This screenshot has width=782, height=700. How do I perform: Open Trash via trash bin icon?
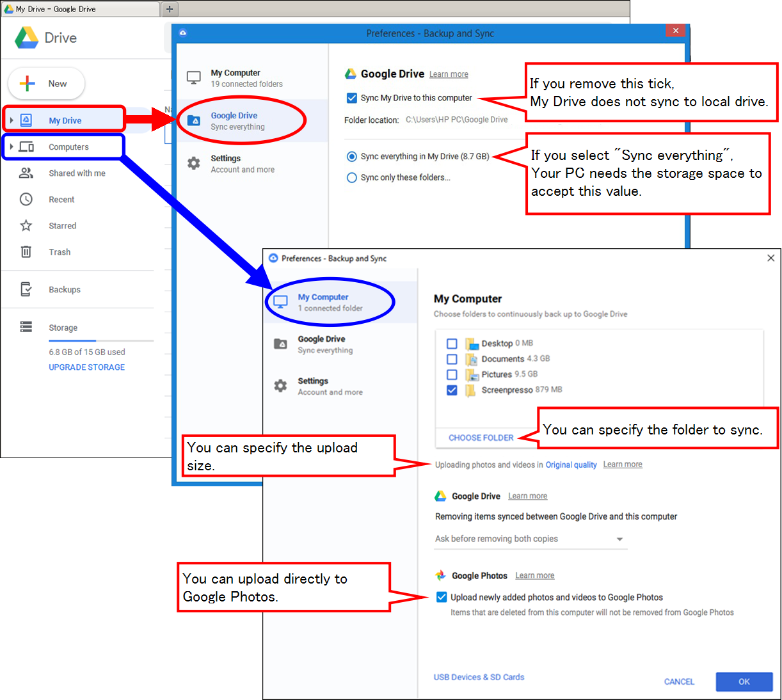click(x=26, y=251)
